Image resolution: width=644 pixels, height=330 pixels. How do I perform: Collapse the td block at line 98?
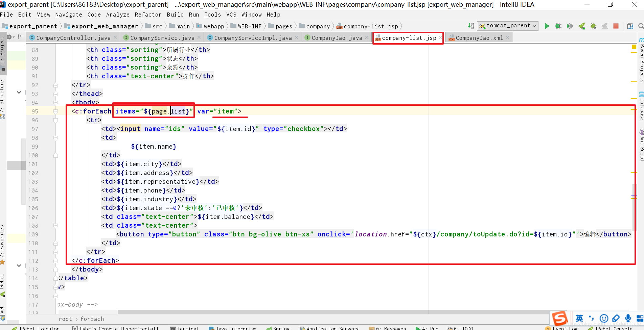[x=55, y=138]
